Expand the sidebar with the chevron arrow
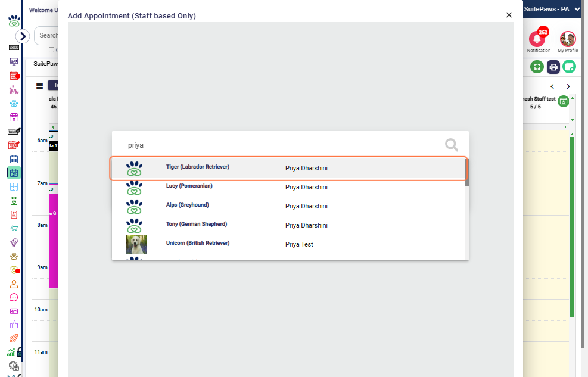The height and width of the screenshot is (377, 588). 23,36
